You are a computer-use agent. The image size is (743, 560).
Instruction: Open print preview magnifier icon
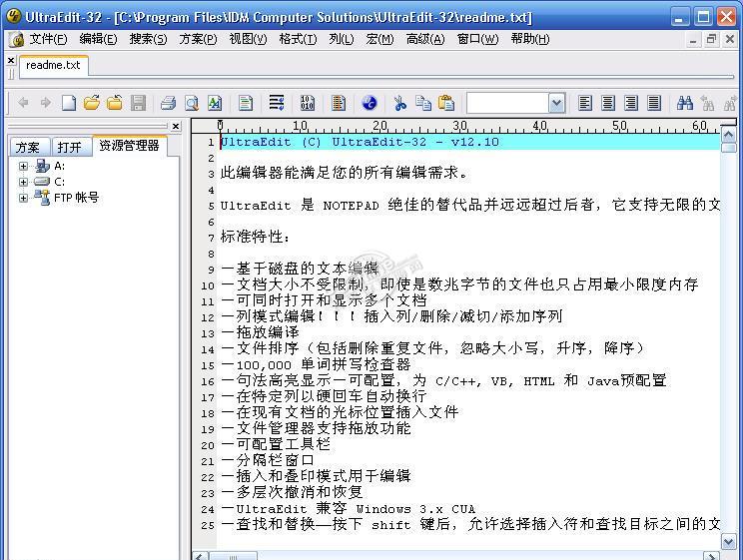[x=192, y=103]
